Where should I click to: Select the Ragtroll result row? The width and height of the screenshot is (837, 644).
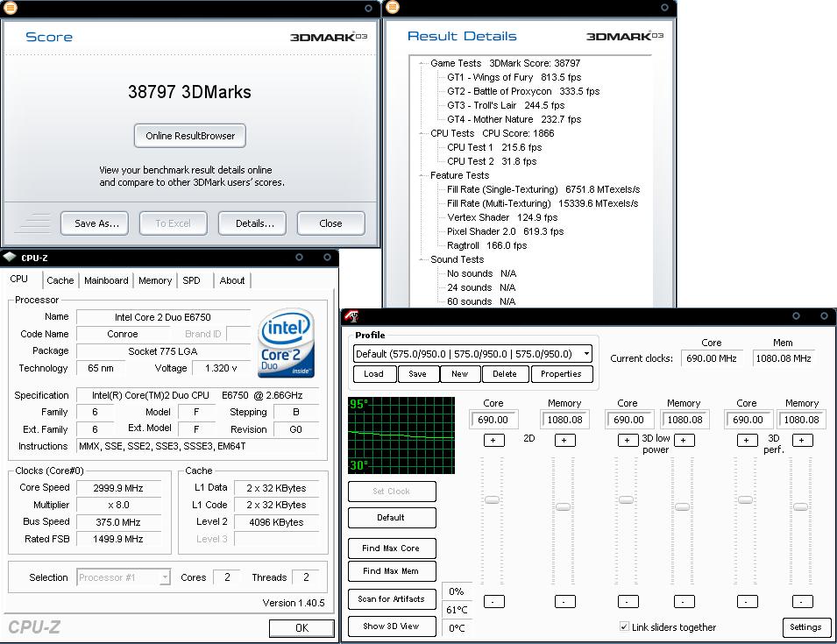click(486, 245)
